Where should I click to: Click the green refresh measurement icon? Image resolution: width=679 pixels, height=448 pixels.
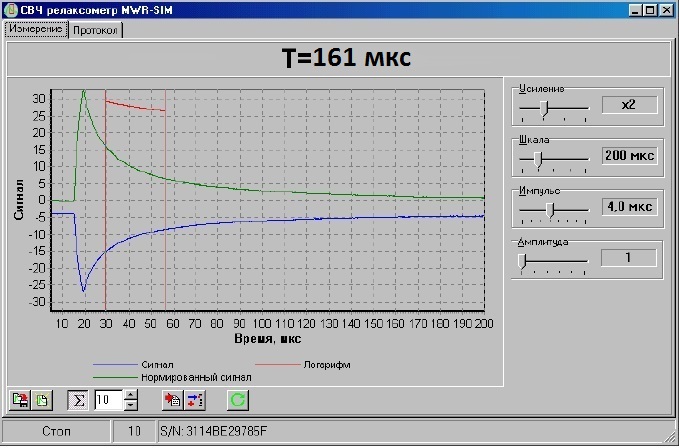pos(237,400)
